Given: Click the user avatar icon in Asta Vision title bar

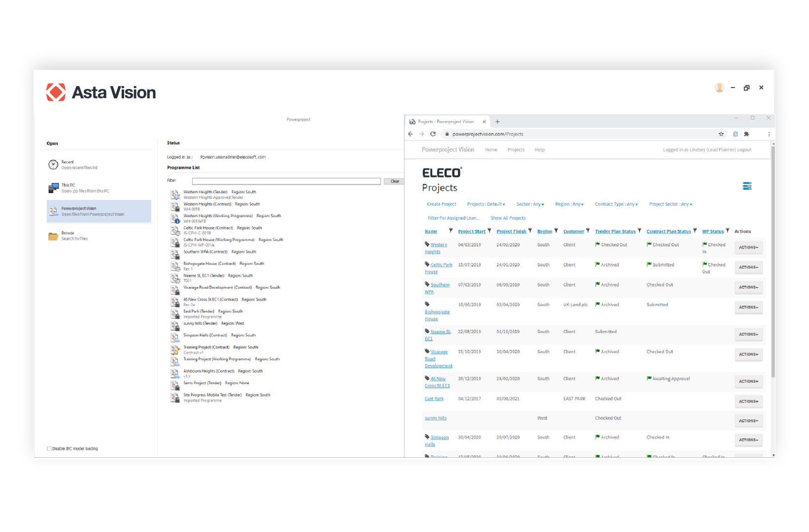Looking at the screenshot, I should [x=719, y=88].
